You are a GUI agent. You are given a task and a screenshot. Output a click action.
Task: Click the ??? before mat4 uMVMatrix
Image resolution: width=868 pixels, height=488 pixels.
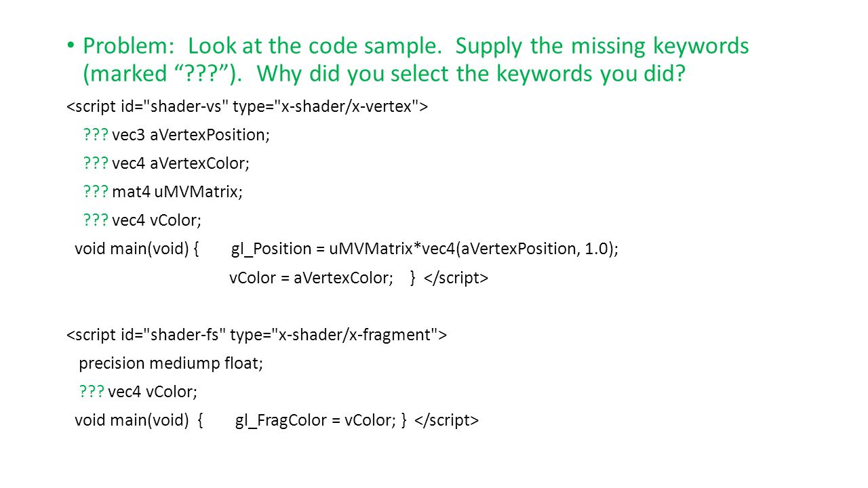tap(96, 192)
